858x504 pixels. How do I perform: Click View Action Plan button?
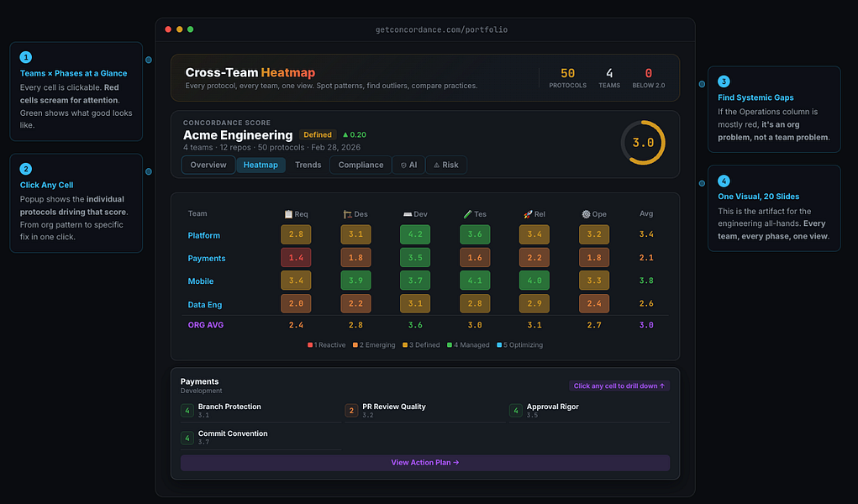425,462
